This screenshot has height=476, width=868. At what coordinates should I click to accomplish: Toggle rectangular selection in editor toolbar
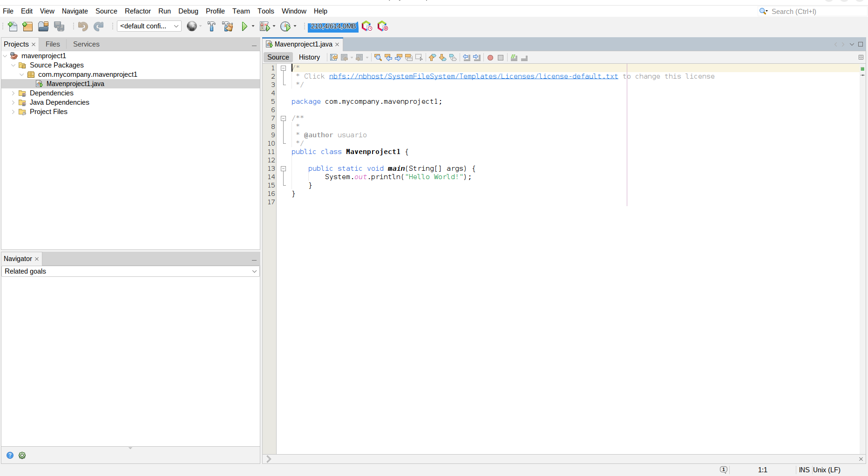click(x=419, y=58)
